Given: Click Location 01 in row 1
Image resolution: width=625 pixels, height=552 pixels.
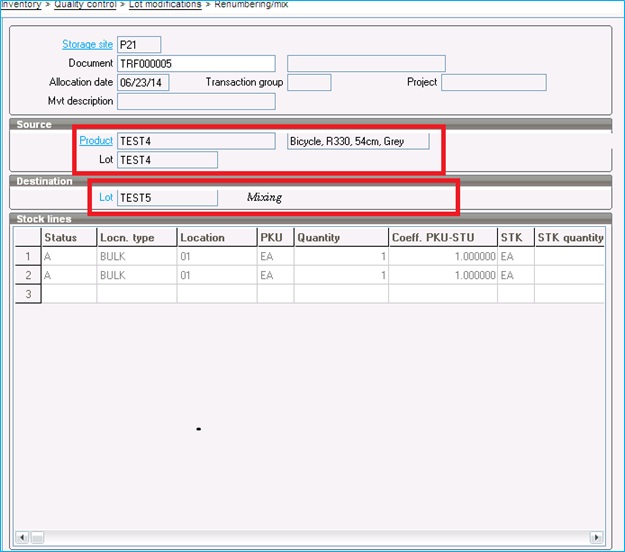Looking at the screenshot, I should click(217, 256).
